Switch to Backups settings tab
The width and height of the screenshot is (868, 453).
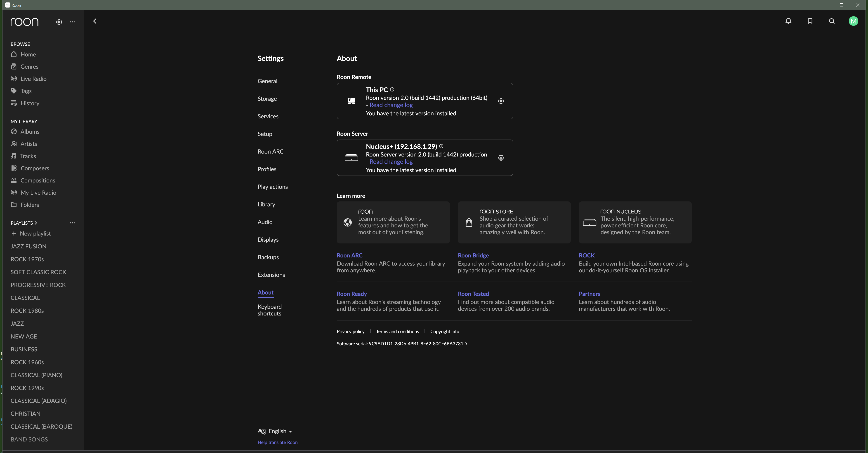pos(268,257)
